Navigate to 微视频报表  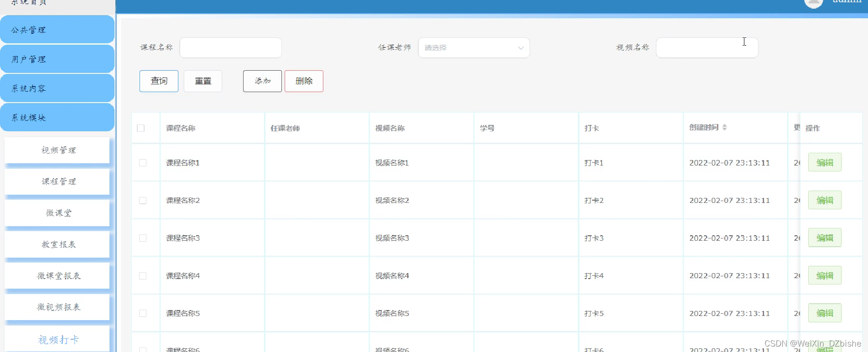[x=57, y=307]
